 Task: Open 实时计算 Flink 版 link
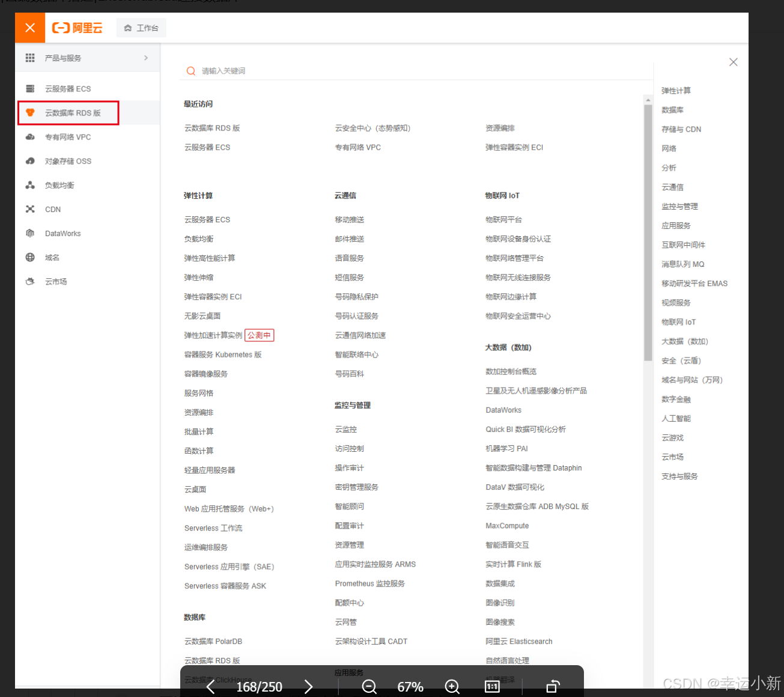click(x=514, y=564)
